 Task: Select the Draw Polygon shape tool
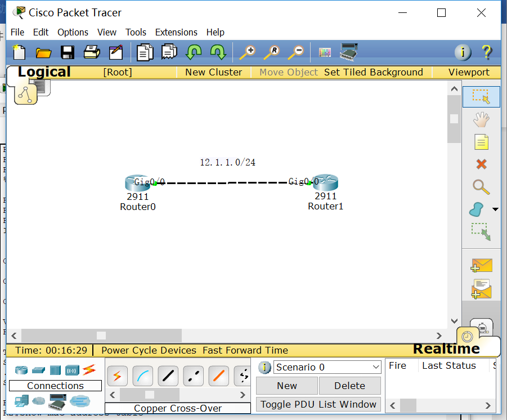(477, 209)
